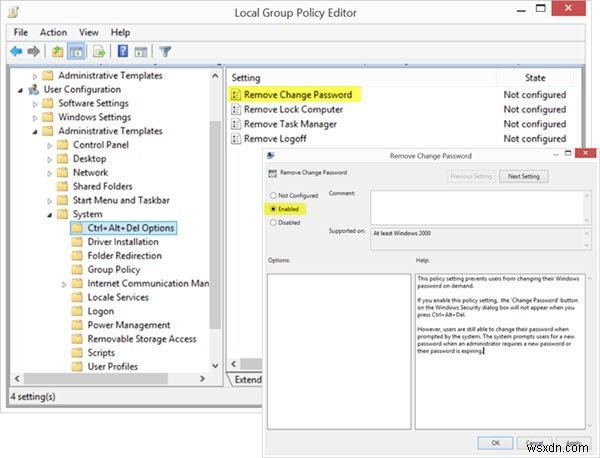Image resolution: width=600 pixels, height=458 pixels.
Task: Click the Forward arrow toolbar icon
Action: tap(34, 51)
